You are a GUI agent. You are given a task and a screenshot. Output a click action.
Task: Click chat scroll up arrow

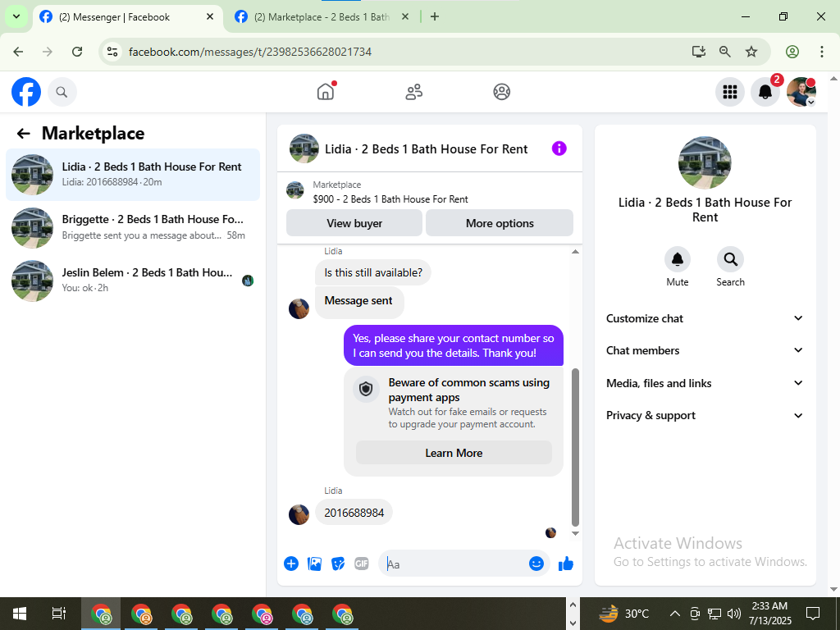[575, 252]
